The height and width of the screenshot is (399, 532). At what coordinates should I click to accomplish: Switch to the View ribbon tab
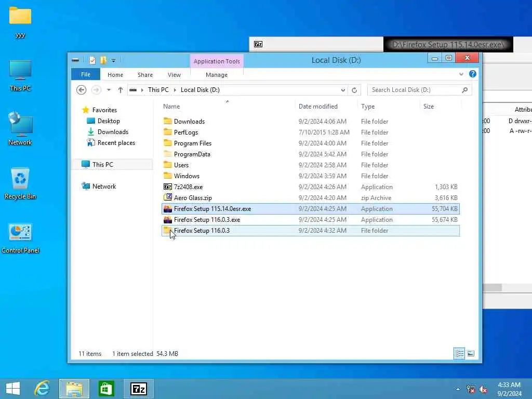(174, 75)
